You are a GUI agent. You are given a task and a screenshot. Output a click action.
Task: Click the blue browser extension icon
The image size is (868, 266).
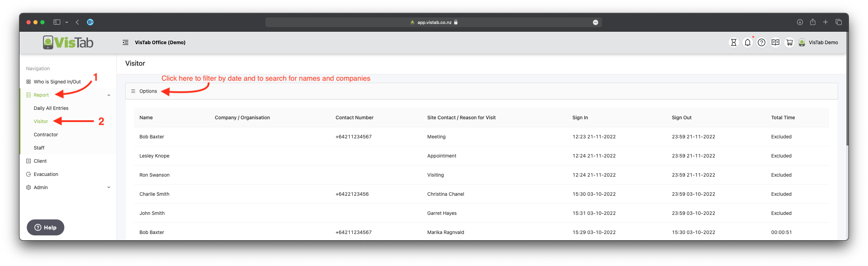(90, 22)
